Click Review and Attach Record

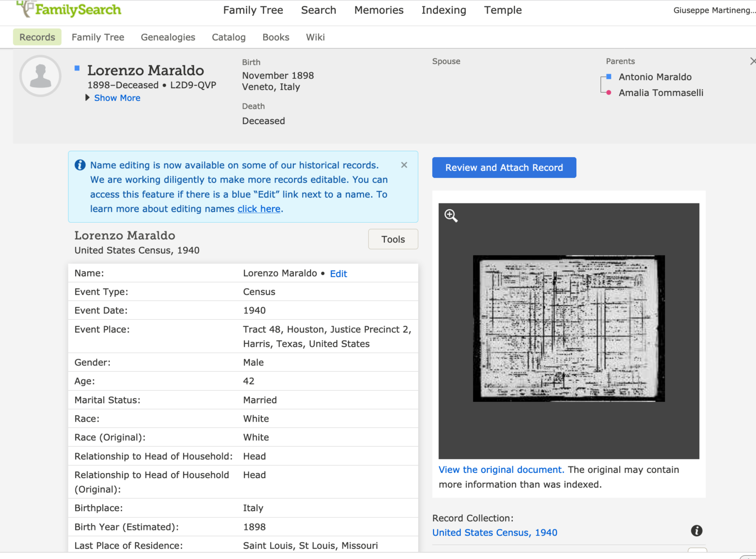504,167
